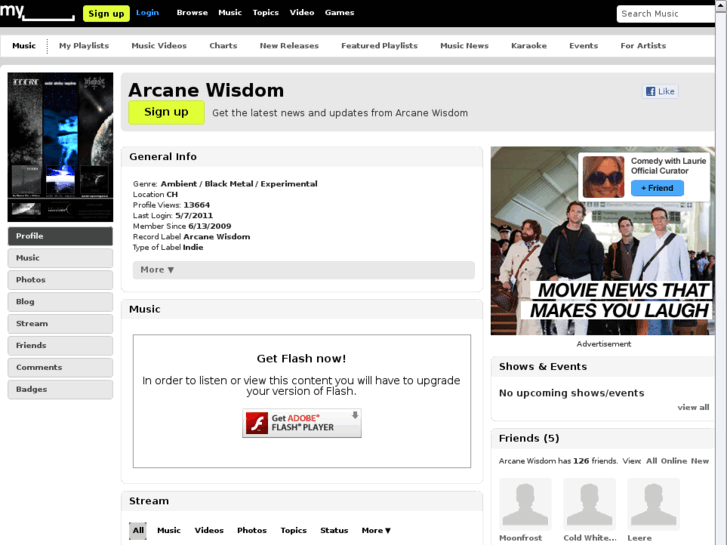The width and height of the screenshot is (727, 545).
Task: Open the For Artists tab
Action: point(643,45)
